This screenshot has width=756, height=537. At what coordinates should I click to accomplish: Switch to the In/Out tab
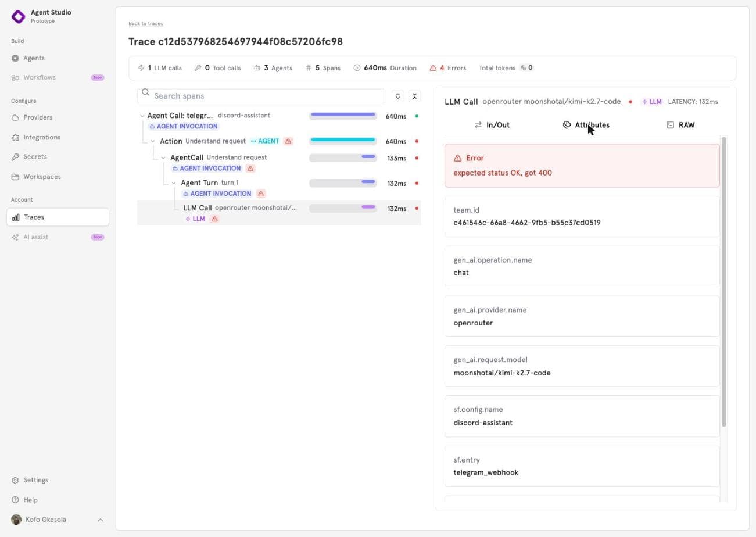(x=492, y=125)
